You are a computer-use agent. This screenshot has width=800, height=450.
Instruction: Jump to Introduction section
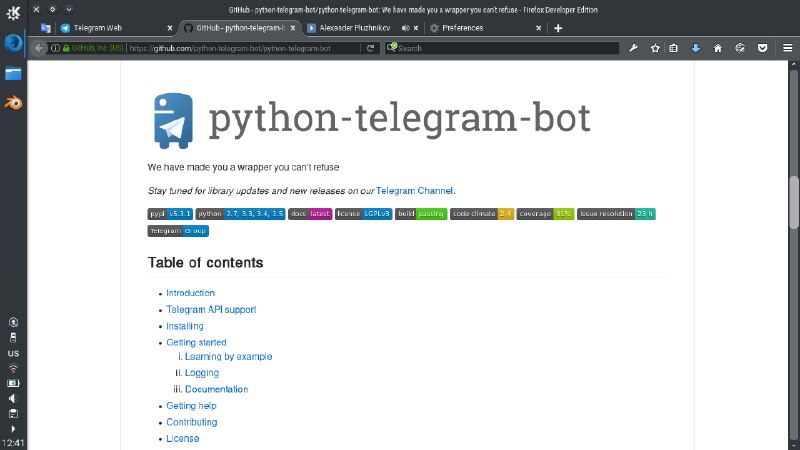point(190,293)
